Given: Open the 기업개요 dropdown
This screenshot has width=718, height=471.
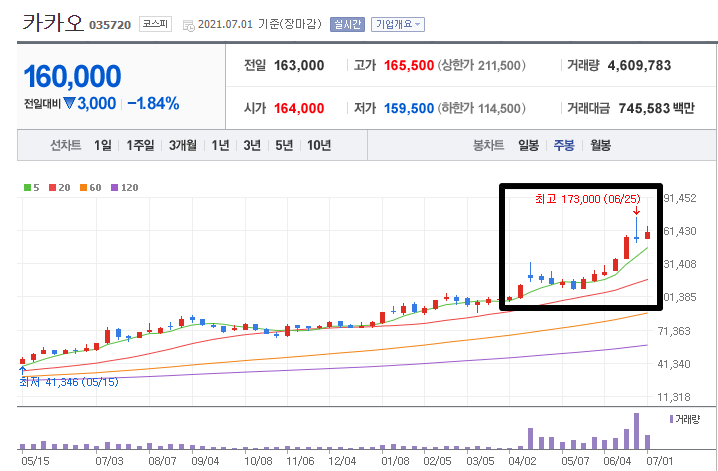Looking at the screenshot, I should point(397,24).
